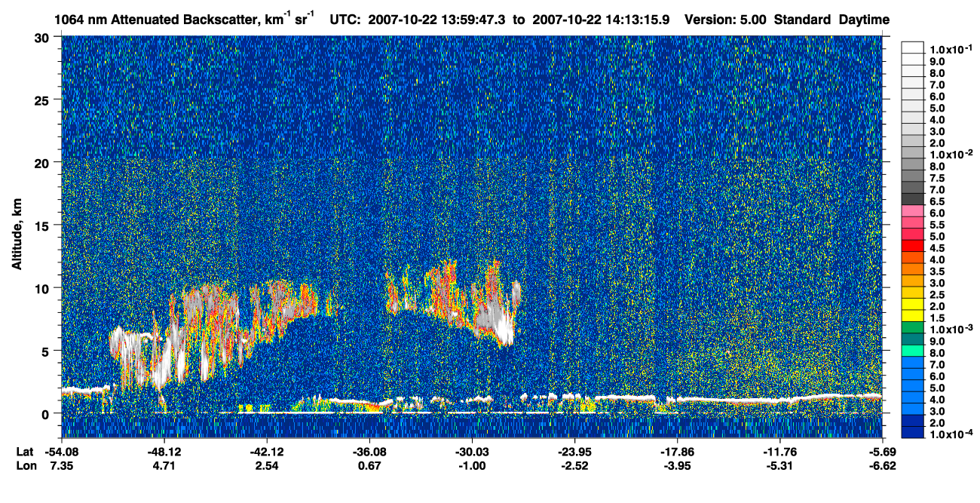Select latitude value '-11.76'

tap(780, 452)
